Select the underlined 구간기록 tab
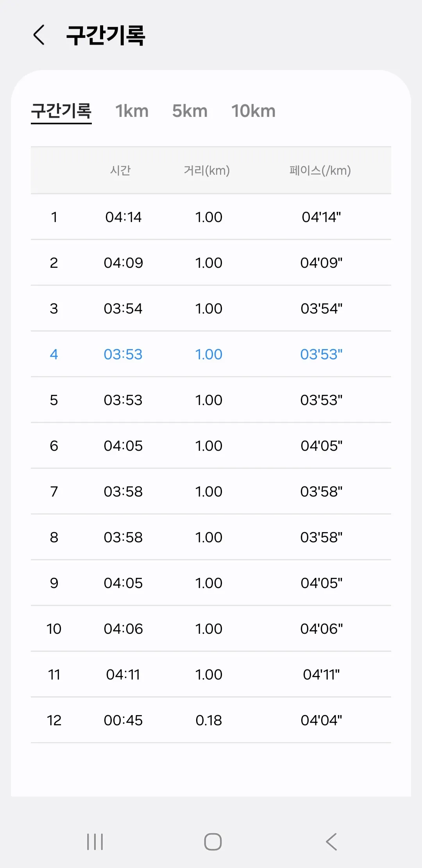This screenshot has width=422, height=868. 61,112
